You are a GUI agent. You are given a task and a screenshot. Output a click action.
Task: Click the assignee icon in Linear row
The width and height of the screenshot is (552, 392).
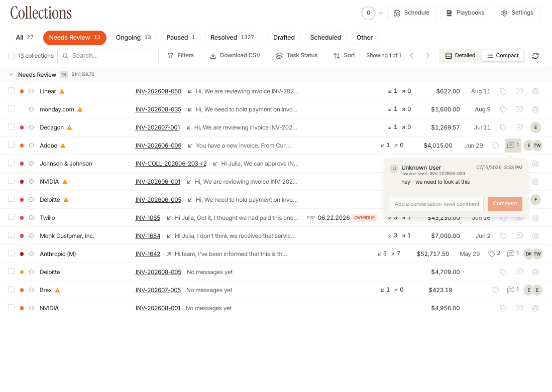pyautogui.click(x=535, y=91)
